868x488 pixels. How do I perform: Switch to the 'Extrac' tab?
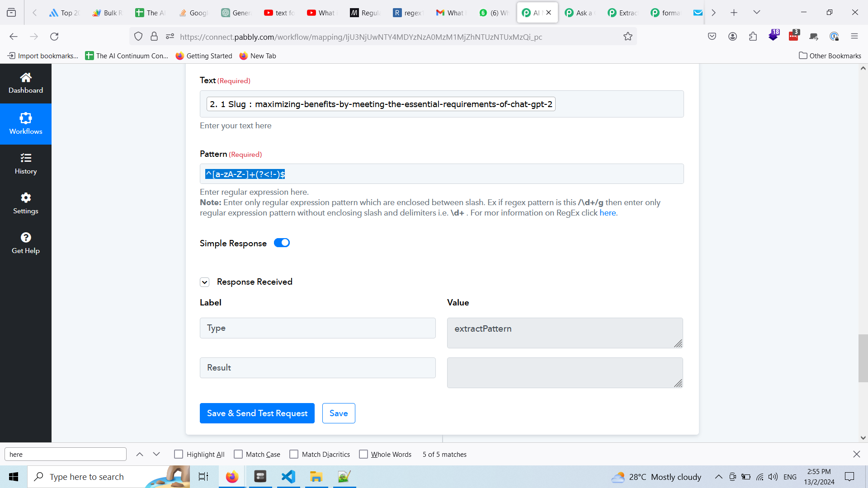pos(623,13)
